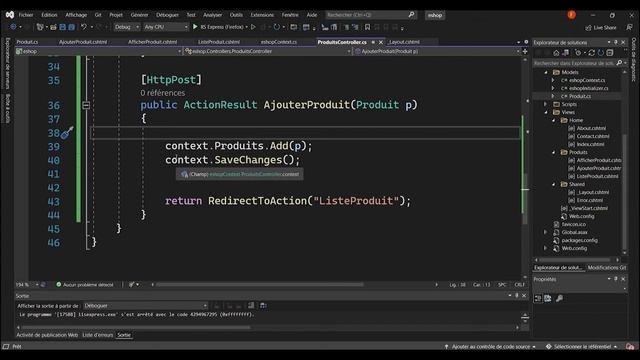Click the user account avatar icon
Viewport: 640px width, 360px height.
click(x=571, y=15)
